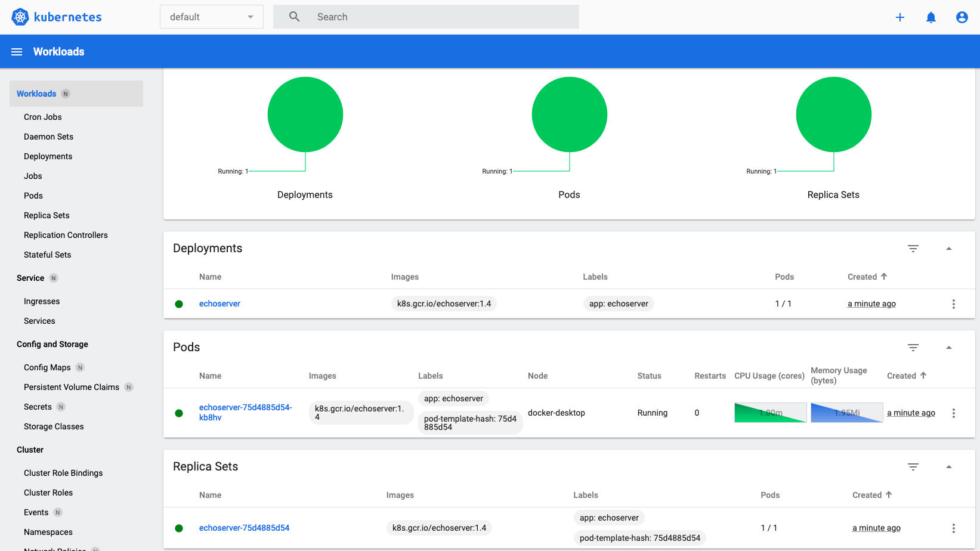Click the Kubernetes logo icon

click(x=20, y=17)
